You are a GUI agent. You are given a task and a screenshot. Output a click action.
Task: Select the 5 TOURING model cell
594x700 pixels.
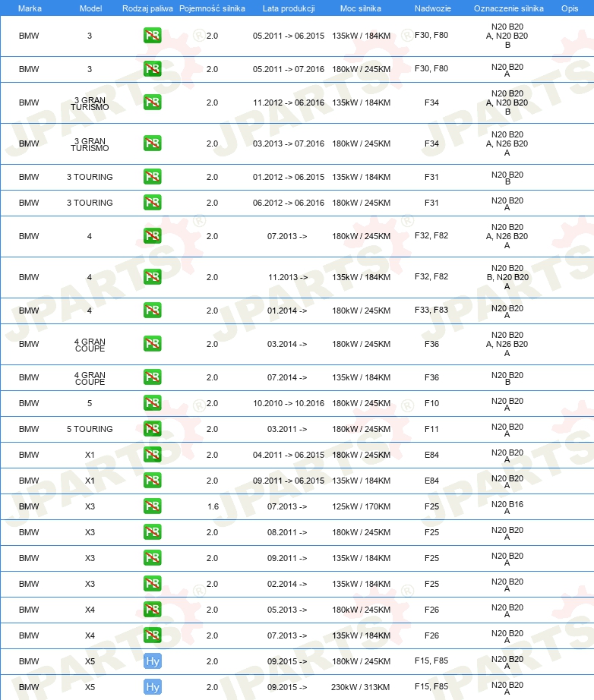(x=90, y=429)
